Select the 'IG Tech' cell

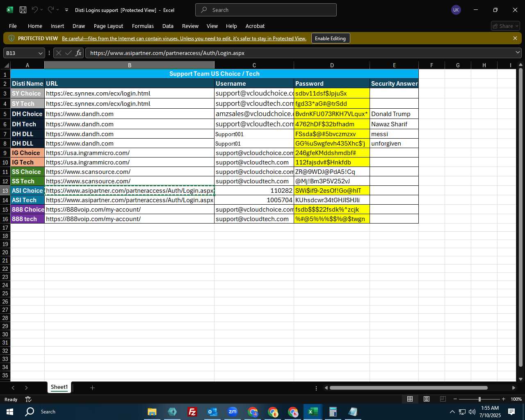[x=27, y=162]
